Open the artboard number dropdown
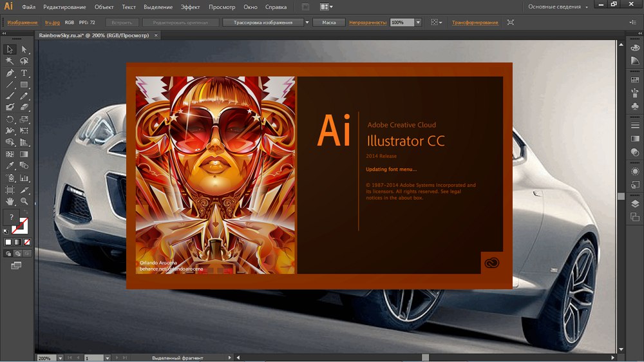The height and width of the screenshot is (362, 644). click(x=107, y=358)
